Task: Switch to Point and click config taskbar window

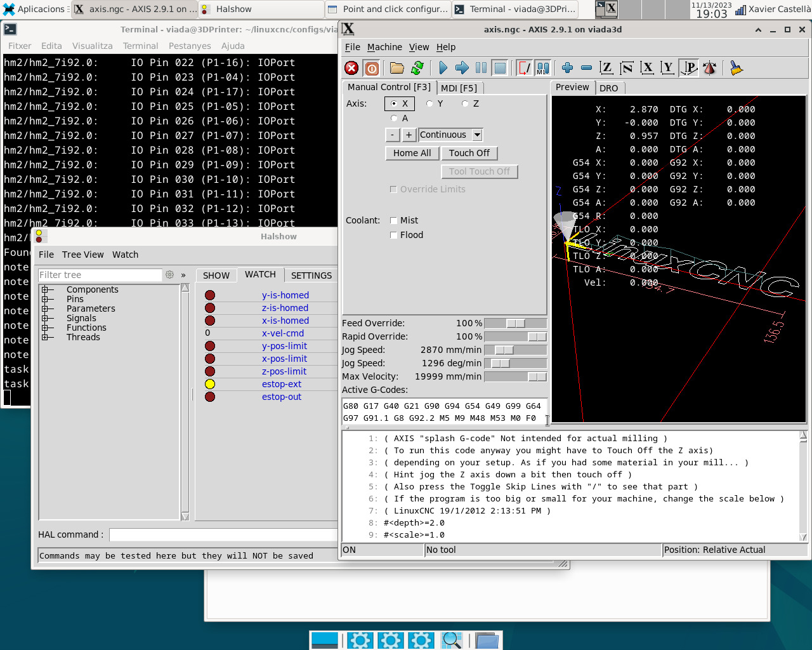Action: (388, 10)
